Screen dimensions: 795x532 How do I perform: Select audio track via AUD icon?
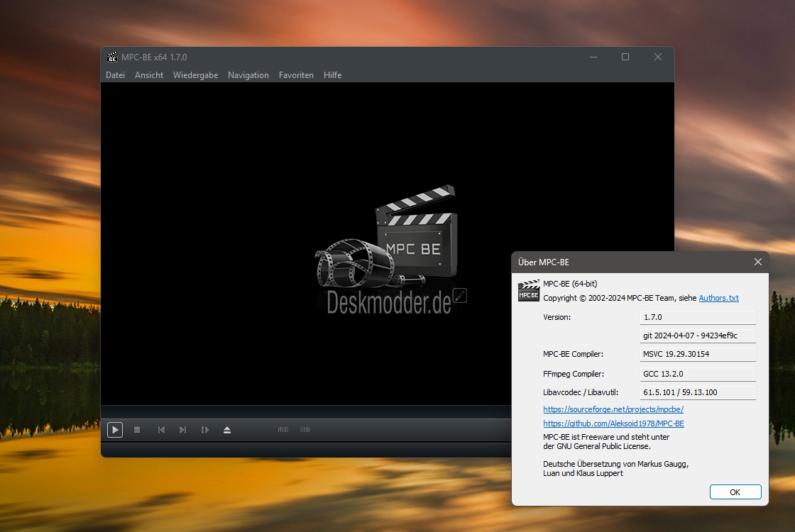pos(283,430)
